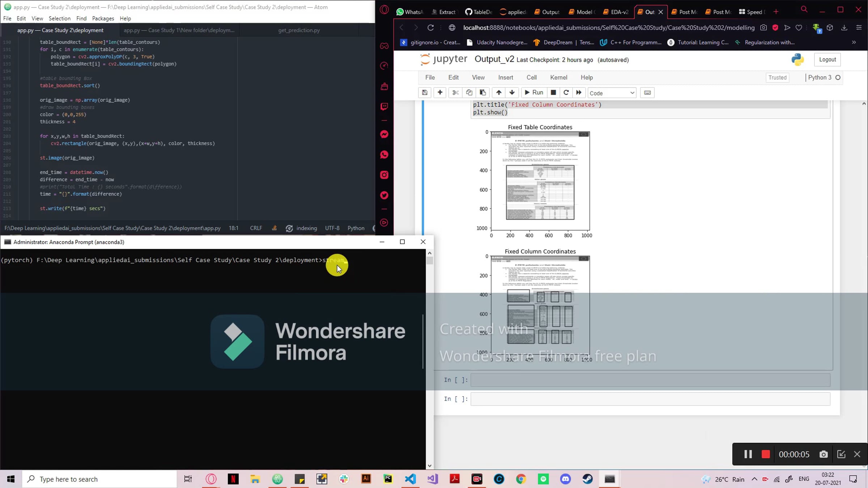The image size is (868, 488).
Task: Open Udacity Nanodegree bookmark
Action: (x=497, y=42)
